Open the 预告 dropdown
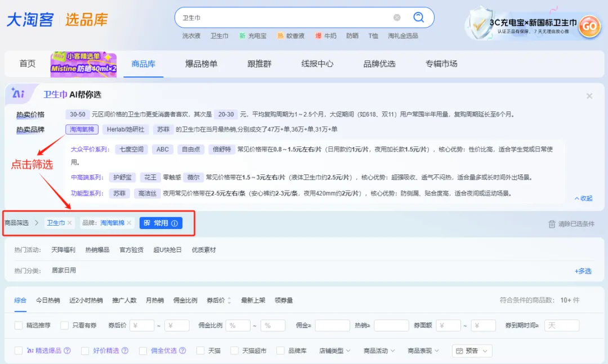The height and width of the screenshot is (364, 608). tap(472, 351)
